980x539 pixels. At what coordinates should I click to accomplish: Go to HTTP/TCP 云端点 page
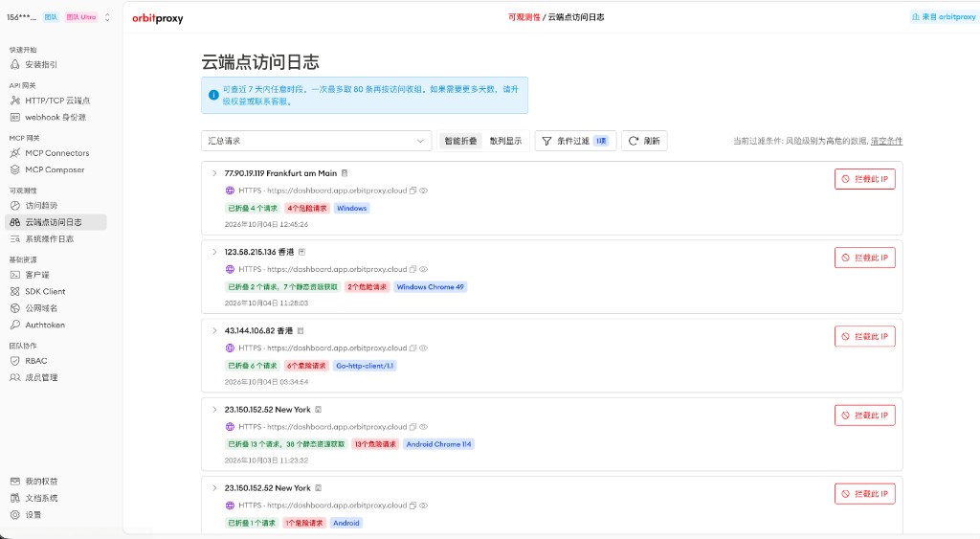point(56,101)
